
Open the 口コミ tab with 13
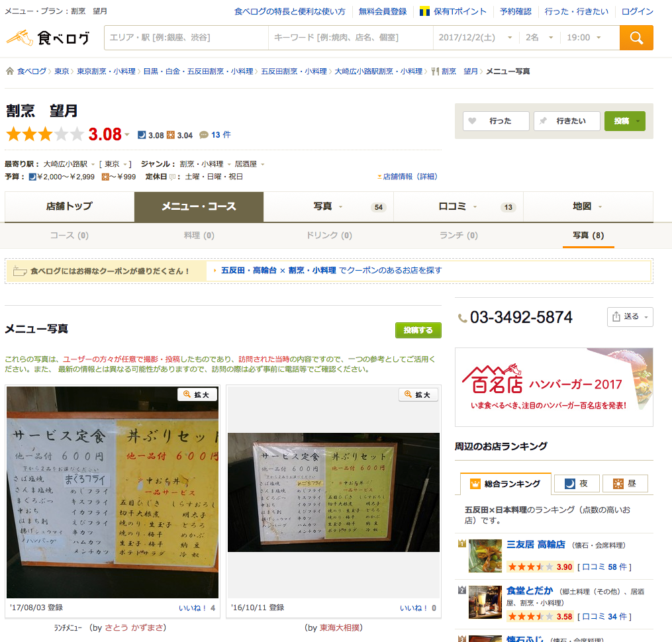[x=459, y=206]
